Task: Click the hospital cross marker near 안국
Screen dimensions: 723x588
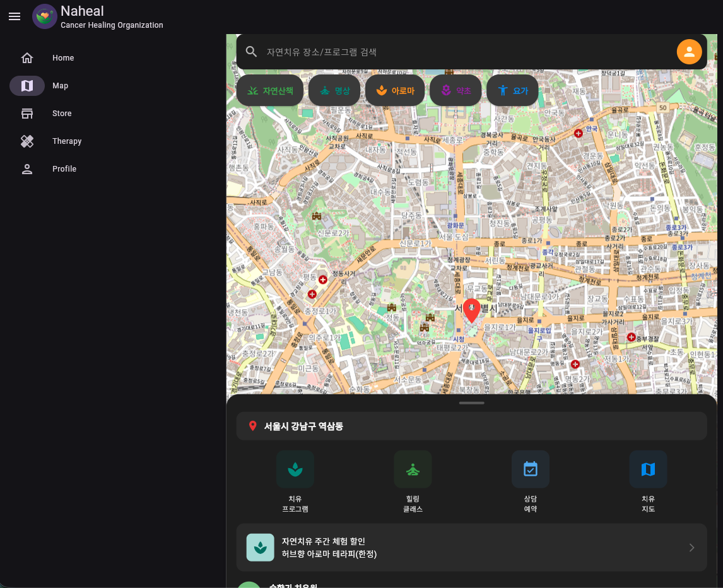Action: pos(579,133)
